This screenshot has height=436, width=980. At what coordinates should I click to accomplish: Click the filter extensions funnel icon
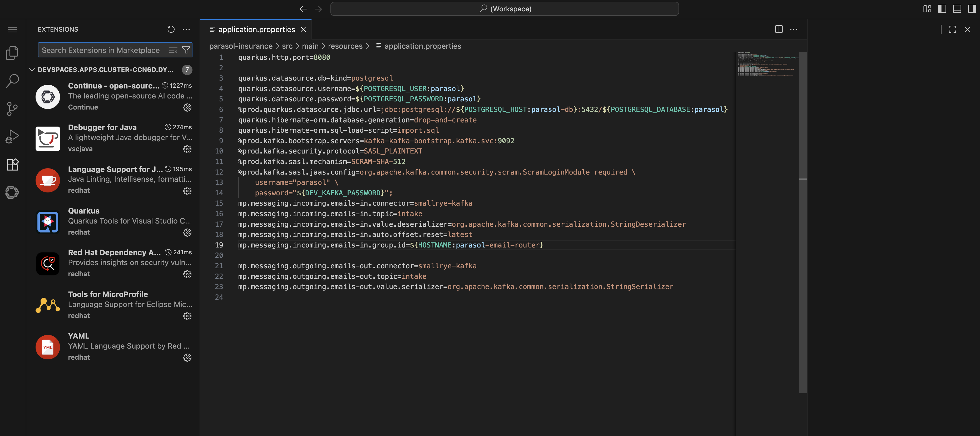click(186, 50)
